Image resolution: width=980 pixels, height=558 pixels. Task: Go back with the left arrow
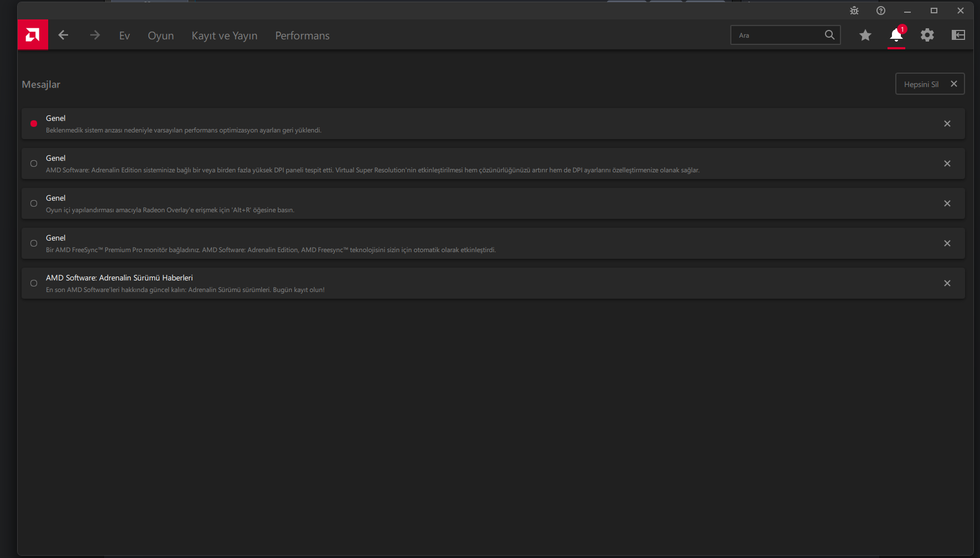click(x=63, y=35)
